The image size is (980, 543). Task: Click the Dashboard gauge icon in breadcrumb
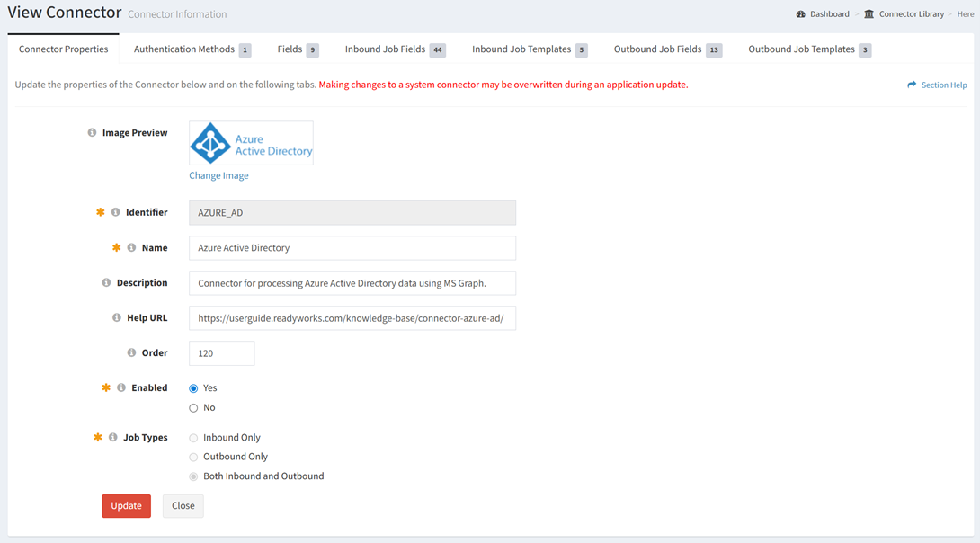pyautogui.click(x=800, y=14)
